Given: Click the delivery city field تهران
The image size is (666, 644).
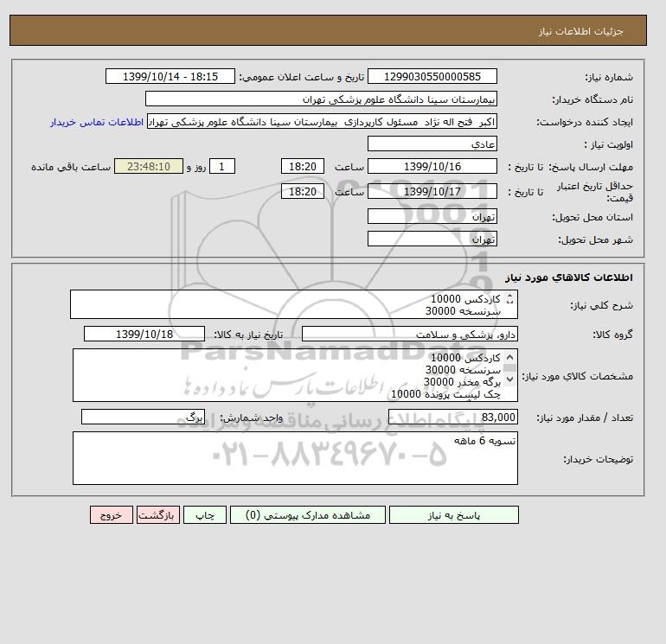Looking at the screenshot, I should [x=432, y=239].
